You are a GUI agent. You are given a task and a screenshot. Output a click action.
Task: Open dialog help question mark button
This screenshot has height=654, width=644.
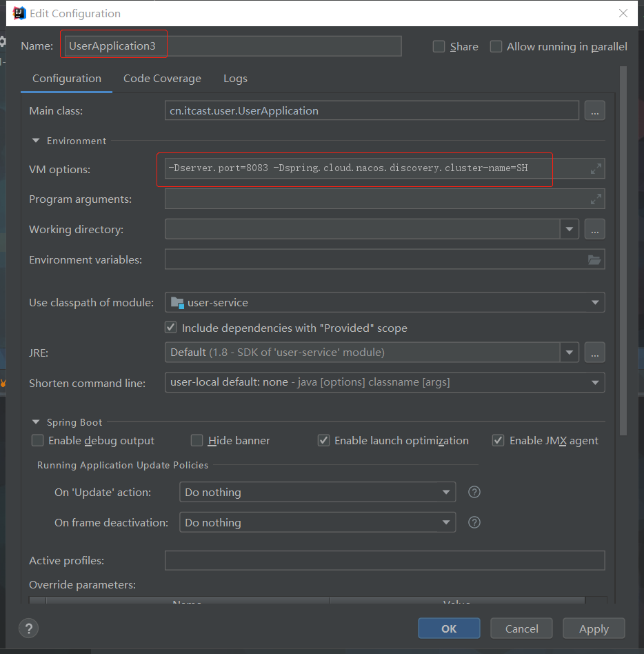point(28,628)
